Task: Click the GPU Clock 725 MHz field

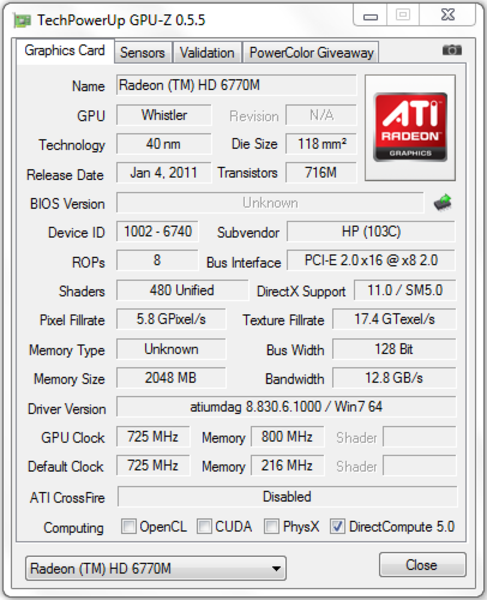Action: point(153,437)
